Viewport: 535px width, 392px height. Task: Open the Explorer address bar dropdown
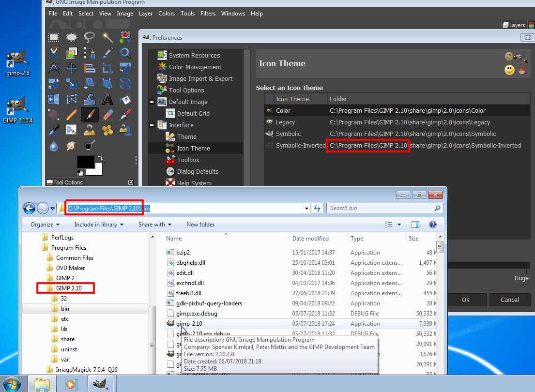click(x=306, y=208)
